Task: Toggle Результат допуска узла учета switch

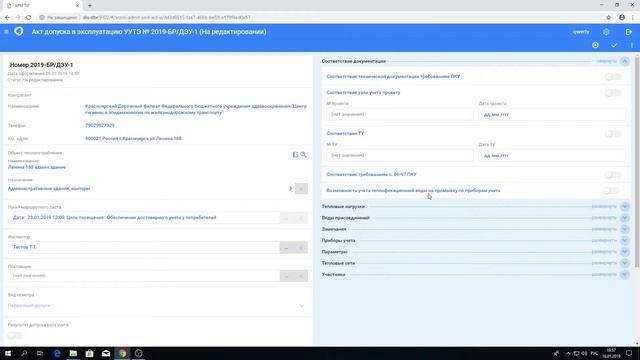Action: (16, 336)
